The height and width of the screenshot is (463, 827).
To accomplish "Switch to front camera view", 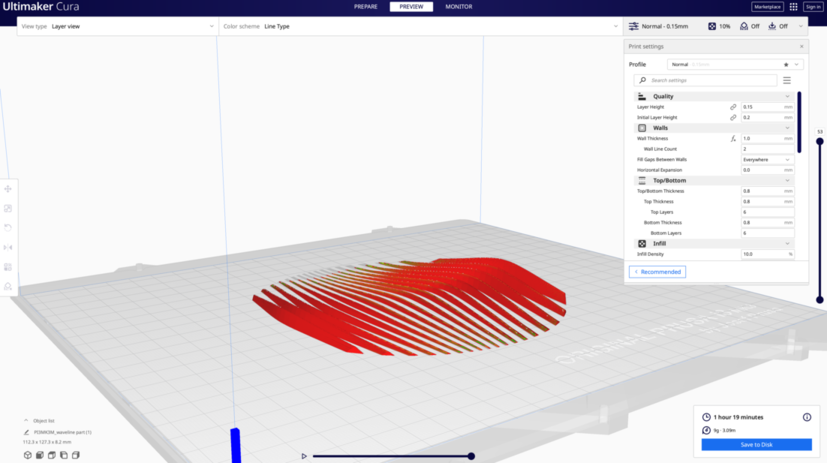I will (x=40, y=455).
